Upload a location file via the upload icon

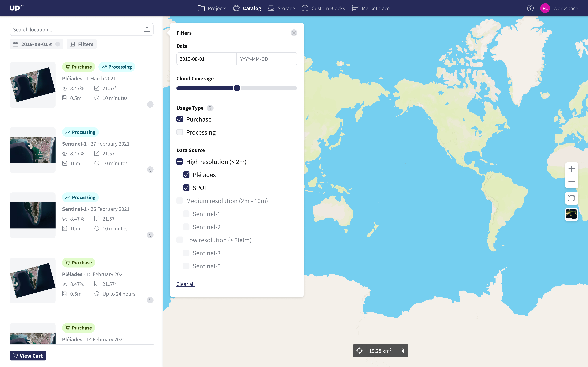147,29
